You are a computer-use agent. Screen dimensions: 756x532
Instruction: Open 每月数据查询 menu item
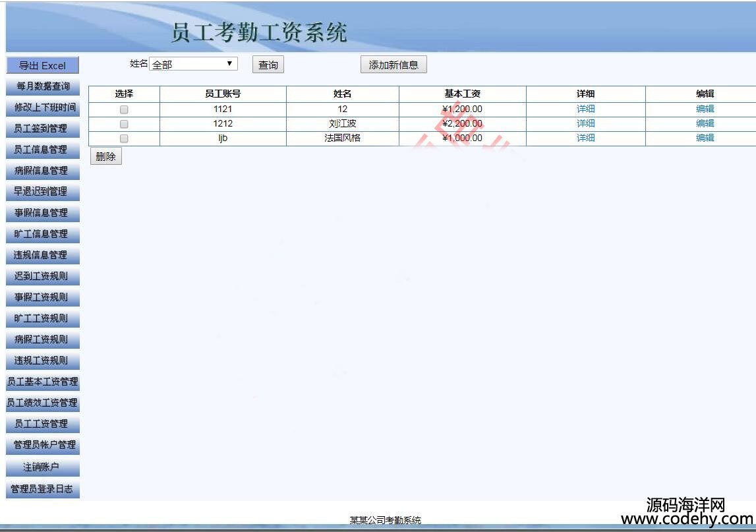click(x=42, y=86)
